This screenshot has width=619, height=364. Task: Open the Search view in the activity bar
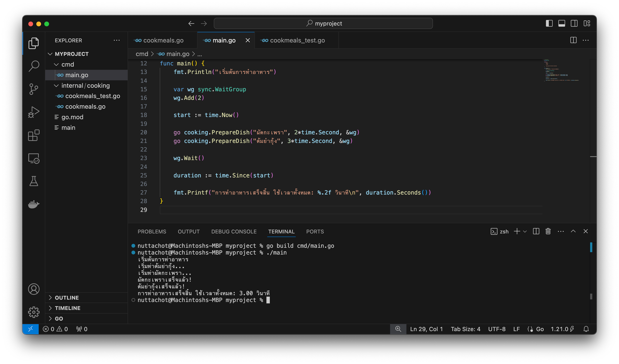[34, 66]
